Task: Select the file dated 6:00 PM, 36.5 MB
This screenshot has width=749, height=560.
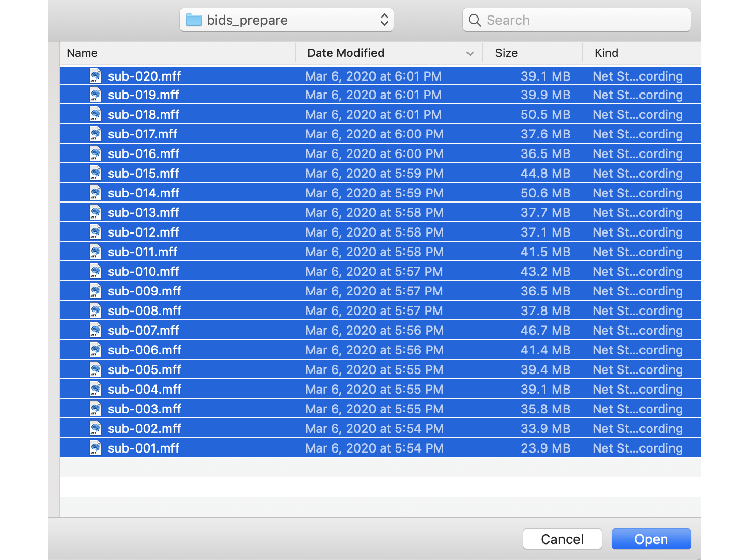Action: [x=144, y=154]
